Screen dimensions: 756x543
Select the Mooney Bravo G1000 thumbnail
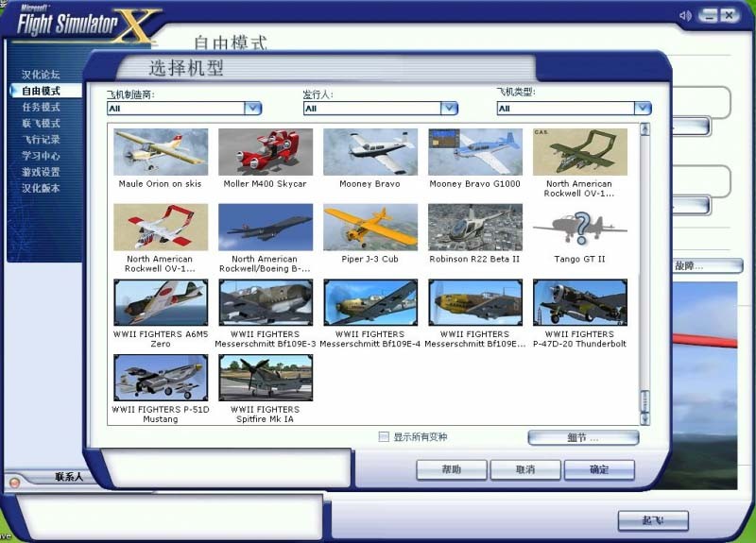point(475,152)
